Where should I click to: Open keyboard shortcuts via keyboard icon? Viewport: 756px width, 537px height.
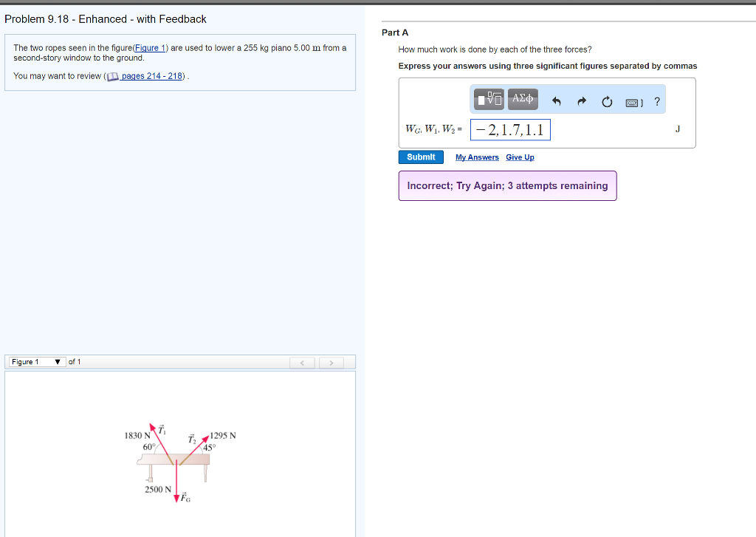coord(632,102)
